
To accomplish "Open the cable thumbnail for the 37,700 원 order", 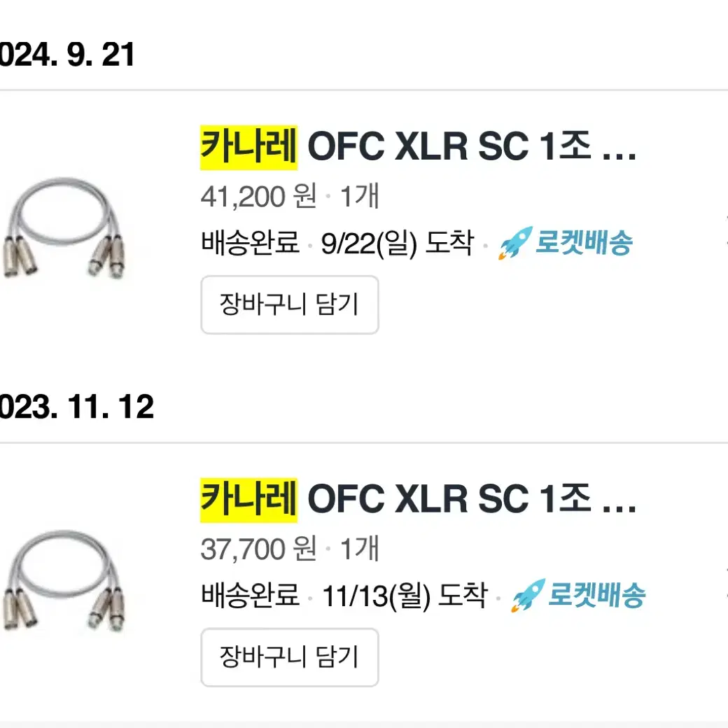I will pyautogui.click(x=62, y=580).
